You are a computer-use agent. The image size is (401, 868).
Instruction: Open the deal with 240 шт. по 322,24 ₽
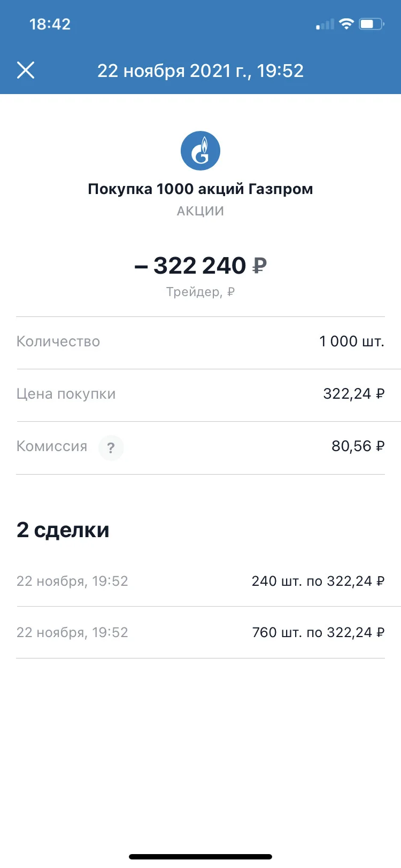click(x=200, y=581)
